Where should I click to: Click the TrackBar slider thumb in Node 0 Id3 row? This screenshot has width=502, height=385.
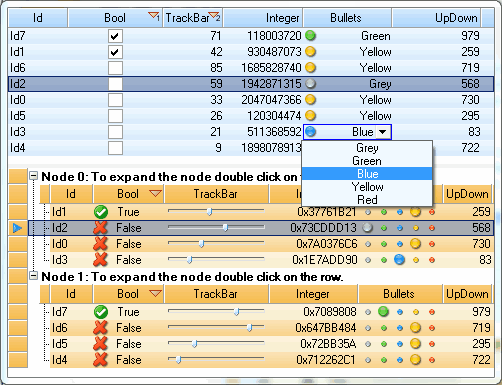tap(189, 260)
